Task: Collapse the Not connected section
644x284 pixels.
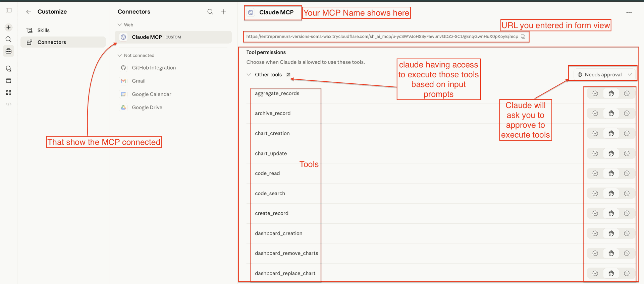Action: coord(120,55)
